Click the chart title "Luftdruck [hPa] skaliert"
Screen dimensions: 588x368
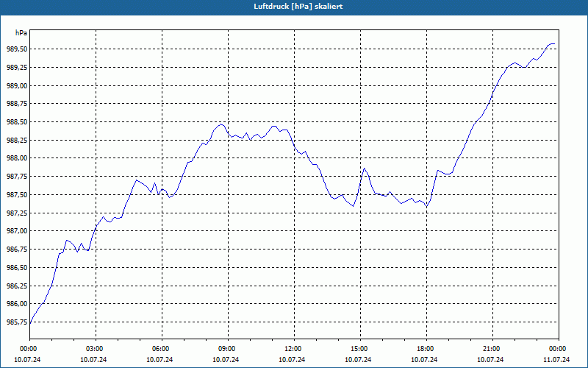298,7
